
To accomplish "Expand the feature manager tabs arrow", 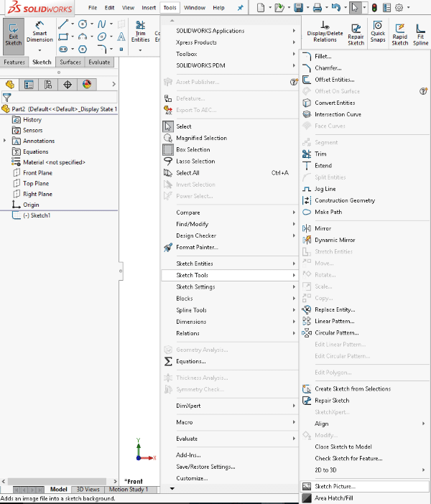I will [x=113, y=84].
